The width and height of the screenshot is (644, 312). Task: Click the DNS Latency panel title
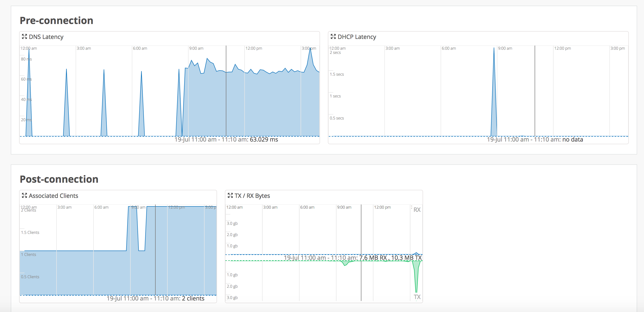coord(46,37)
